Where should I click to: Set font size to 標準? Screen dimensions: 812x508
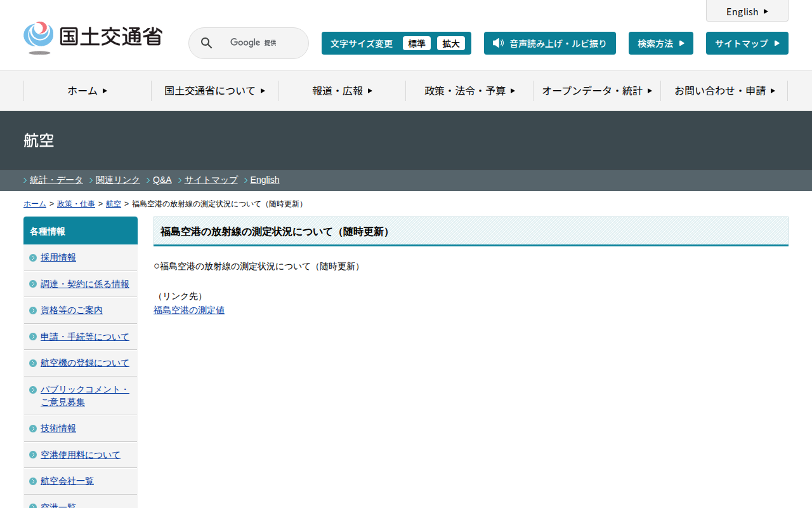click(417, 43)
